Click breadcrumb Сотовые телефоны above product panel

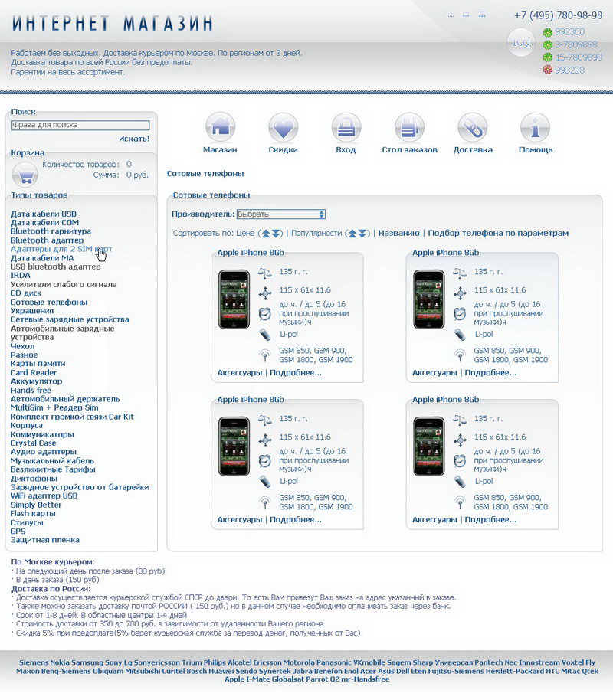point(205,174)
